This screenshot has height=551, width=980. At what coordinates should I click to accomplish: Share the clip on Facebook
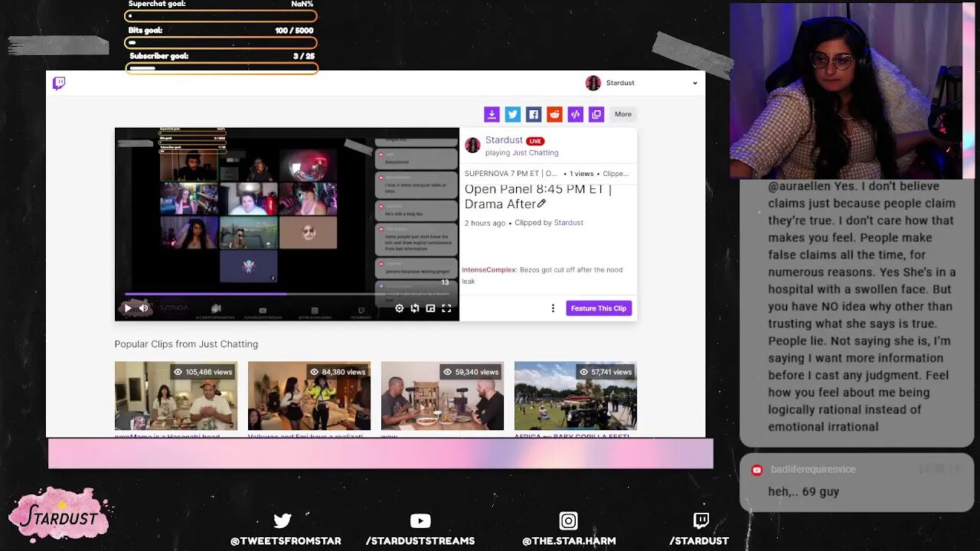tap(534, 115)
